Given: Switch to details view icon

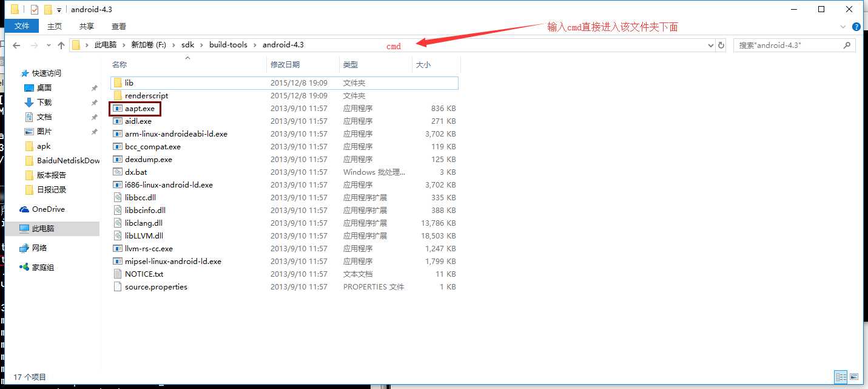Looking at the screenshot, I should click(x=841, y=377).
